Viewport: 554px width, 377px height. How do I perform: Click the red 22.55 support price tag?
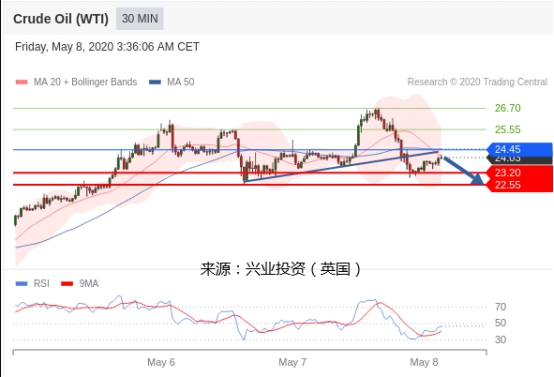[519, 185]
